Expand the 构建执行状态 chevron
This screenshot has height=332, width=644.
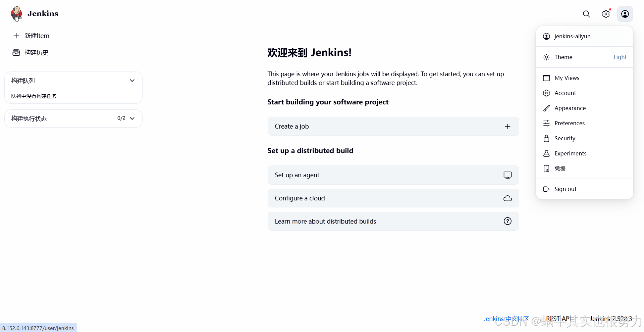coord(132,118)
